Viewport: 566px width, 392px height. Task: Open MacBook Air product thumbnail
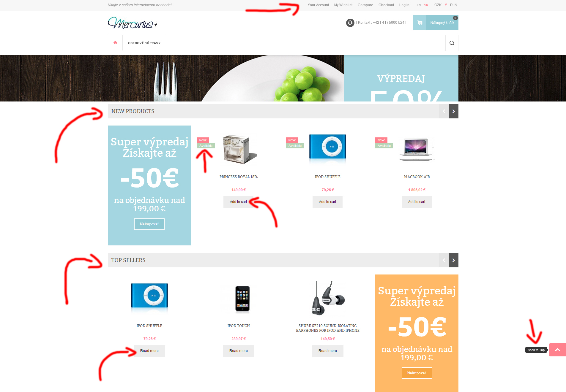tap(417, 149)
